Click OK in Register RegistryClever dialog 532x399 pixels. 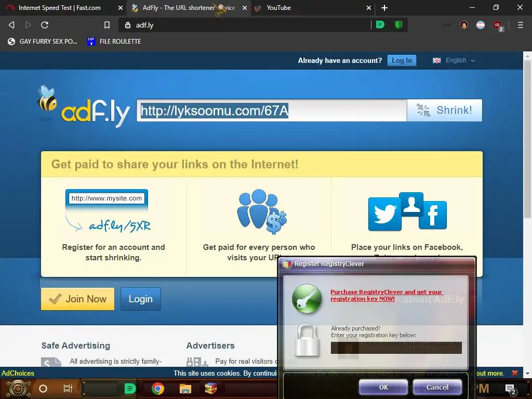tap(383, 387)
